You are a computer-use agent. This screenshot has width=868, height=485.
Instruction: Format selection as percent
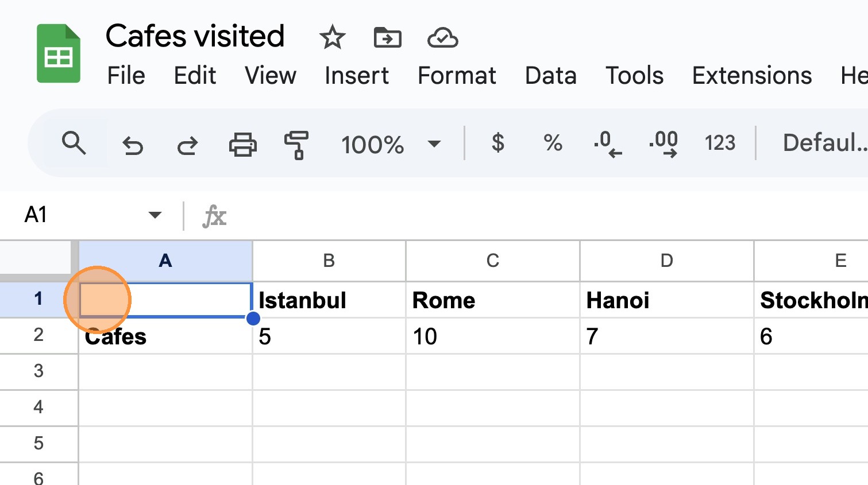tap(553, 143)
